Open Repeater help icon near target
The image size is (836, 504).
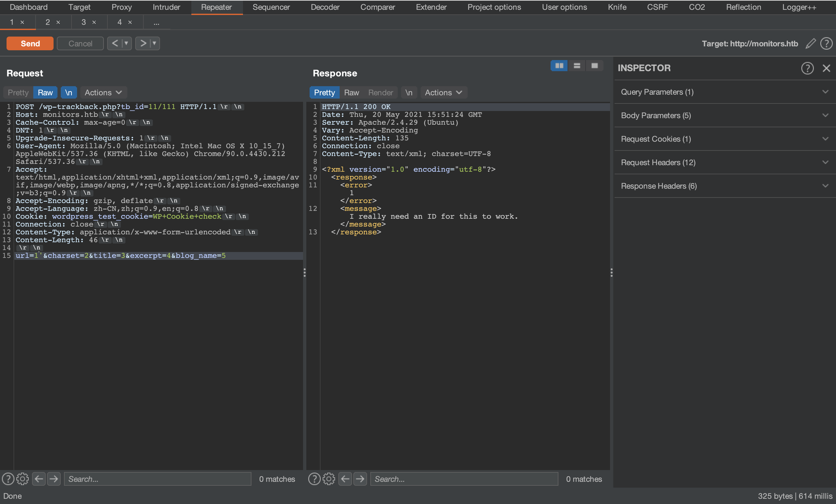[x=826, y=43]
